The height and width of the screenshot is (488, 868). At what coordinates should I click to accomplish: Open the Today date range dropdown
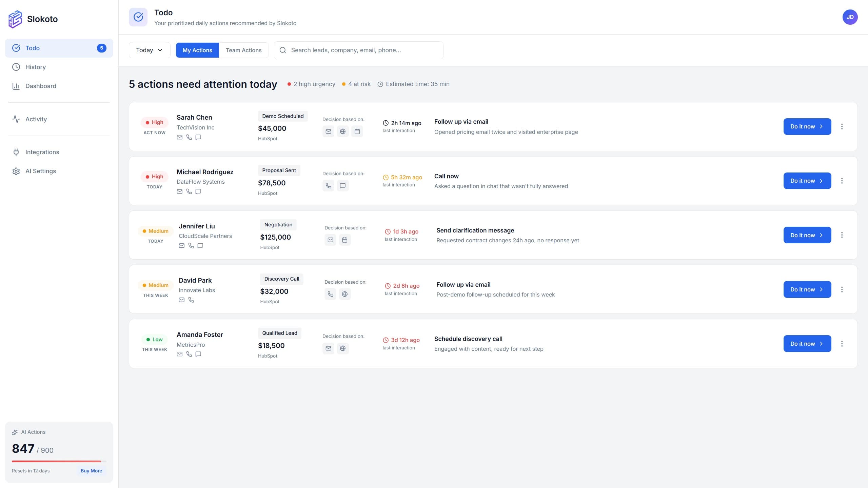pyautogui.click(x=149, y=50)
